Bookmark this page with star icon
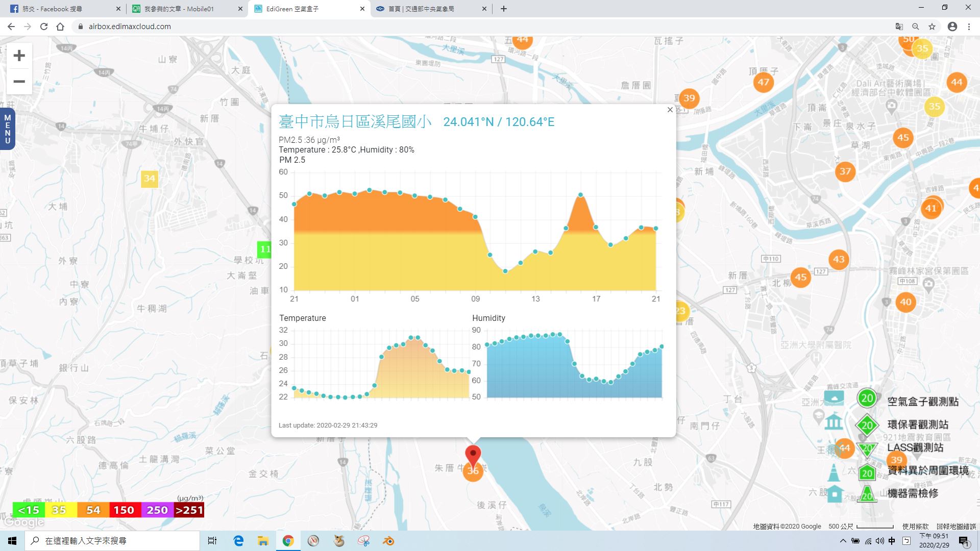Viewport: 980px width, 551px height. (x=932, y=27)
